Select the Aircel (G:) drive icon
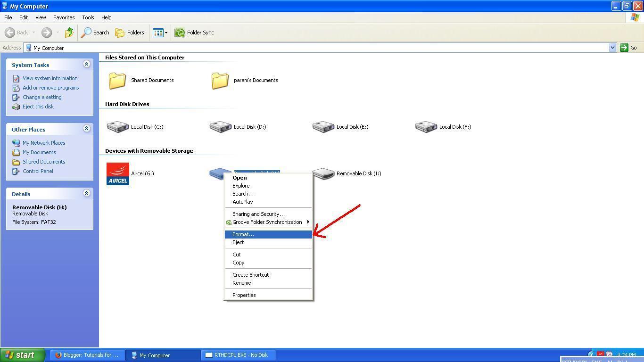This screenshot has height=362, width=644. [x=117, y=173]
